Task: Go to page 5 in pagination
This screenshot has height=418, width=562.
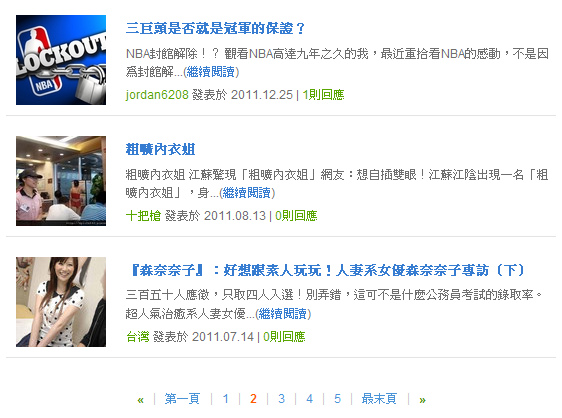Action: coord(337,399)
